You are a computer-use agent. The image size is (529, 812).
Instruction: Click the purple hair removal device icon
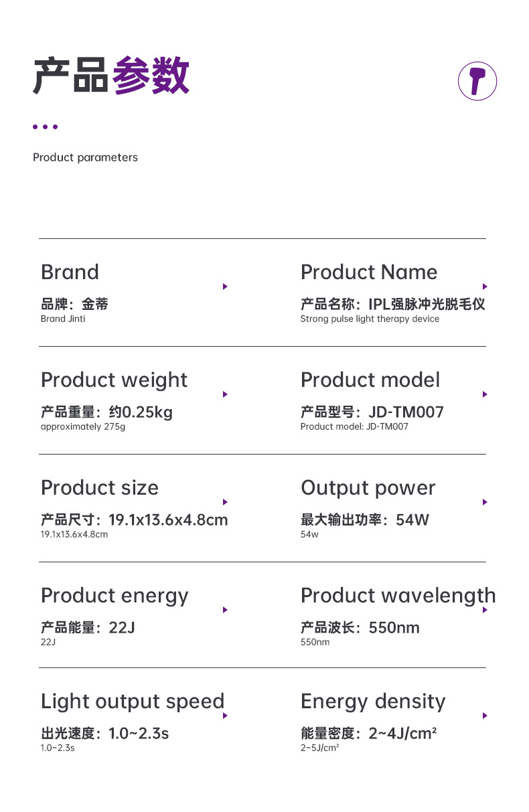click(x=477, y=81)
